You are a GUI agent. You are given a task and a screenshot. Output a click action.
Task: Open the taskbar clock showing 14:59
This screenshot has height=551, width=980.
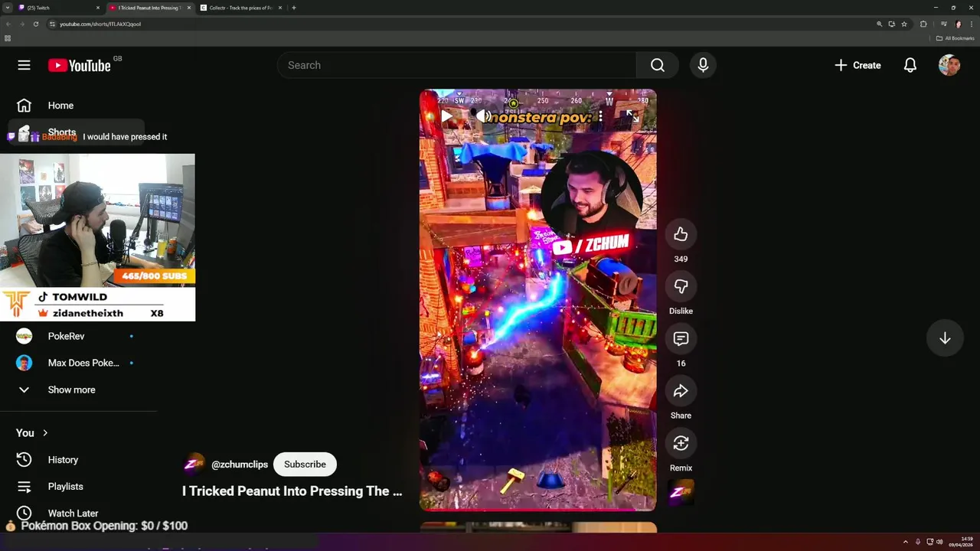coord(960,542)
